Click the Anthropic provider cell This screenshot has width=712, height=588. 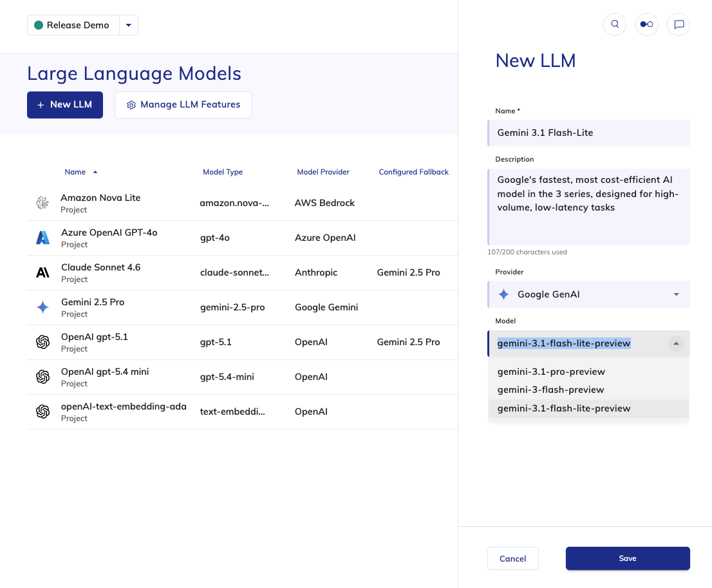316,272
